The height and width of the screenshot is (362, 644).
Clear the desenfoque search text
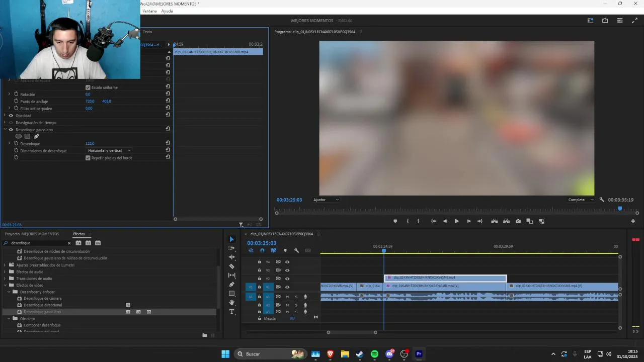coord(69,243)
